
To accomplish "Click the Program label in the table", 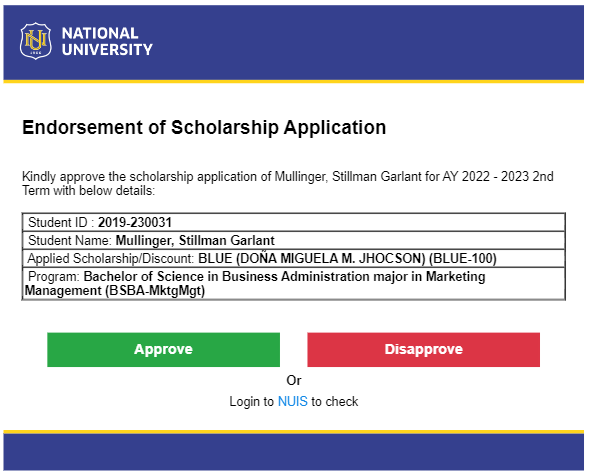I will (54, 277).
